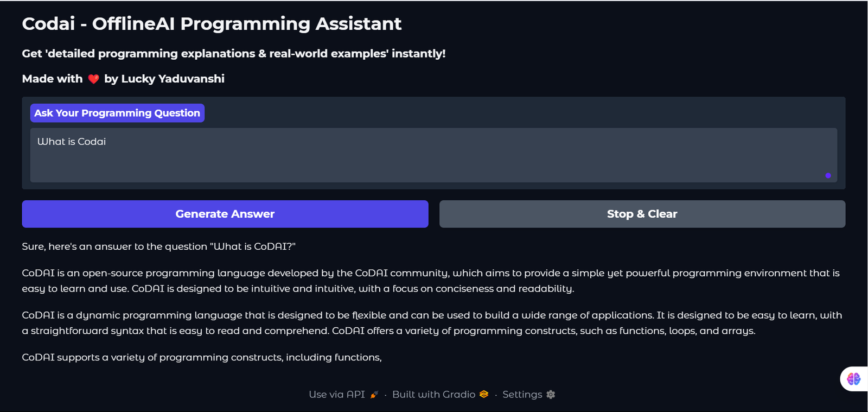
Task: Open Settings via the gear icon
Action: pyautogui.click(x=551, y=395)
